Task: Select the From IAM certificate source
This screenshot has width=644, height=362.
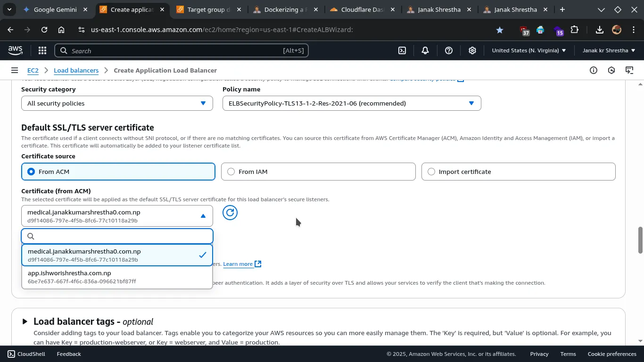Action: (231, 172)
